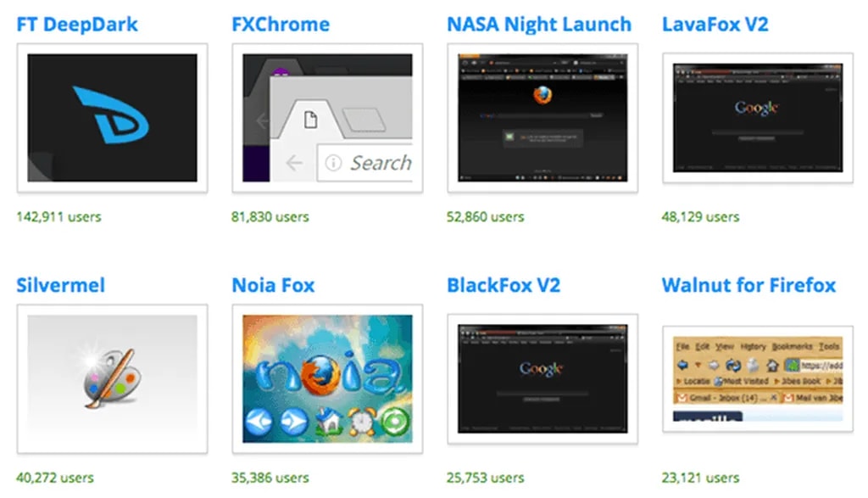The image size is (868, 498).
Task: Select the History menu in Walnut preview
Action: pos(753,346)
